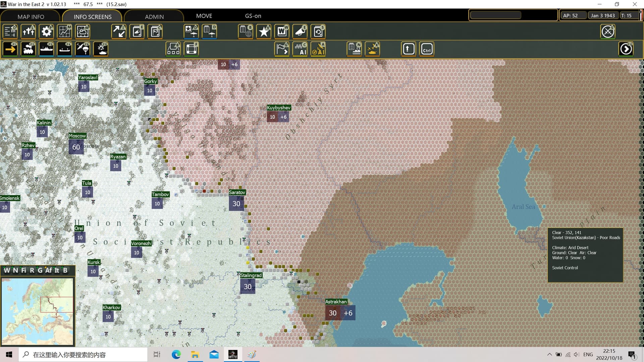The width and height of the screenshot is (644, 362).
Task: Toggle the It nation filter button
Action: coord(57,270)
